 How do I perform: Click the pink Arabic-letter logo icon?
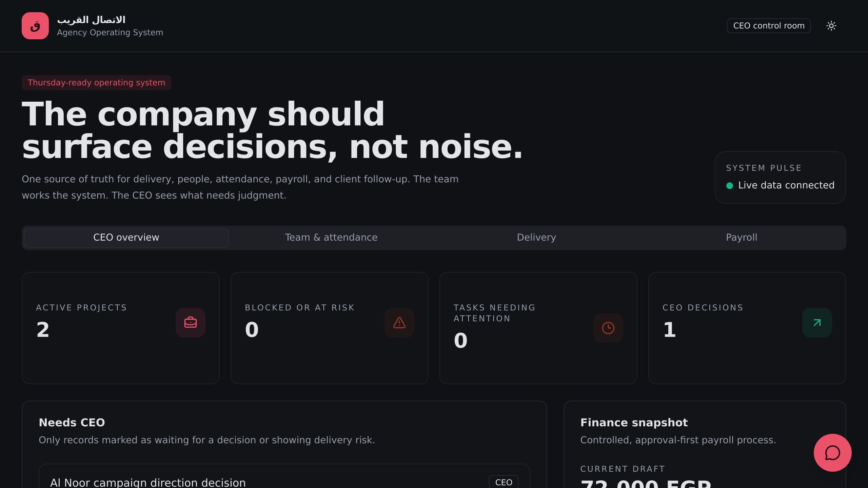pos(35,26)
